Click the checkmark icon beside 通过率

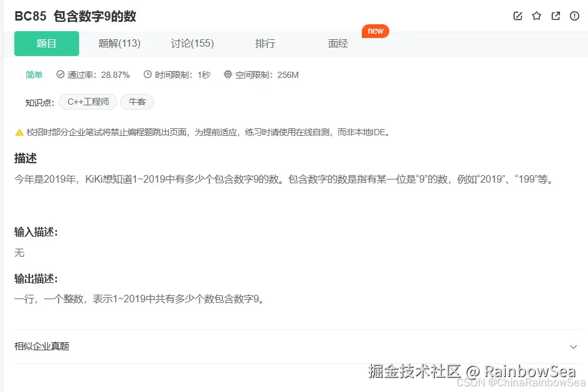click(60, 74)
